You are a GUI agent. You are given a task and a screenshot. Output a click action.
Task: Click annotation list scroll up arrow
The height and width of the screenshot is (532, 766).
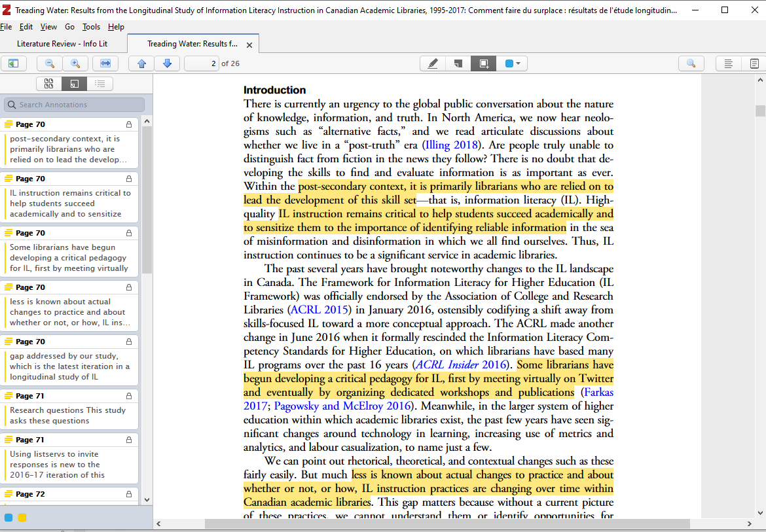[x=147, y=121]
